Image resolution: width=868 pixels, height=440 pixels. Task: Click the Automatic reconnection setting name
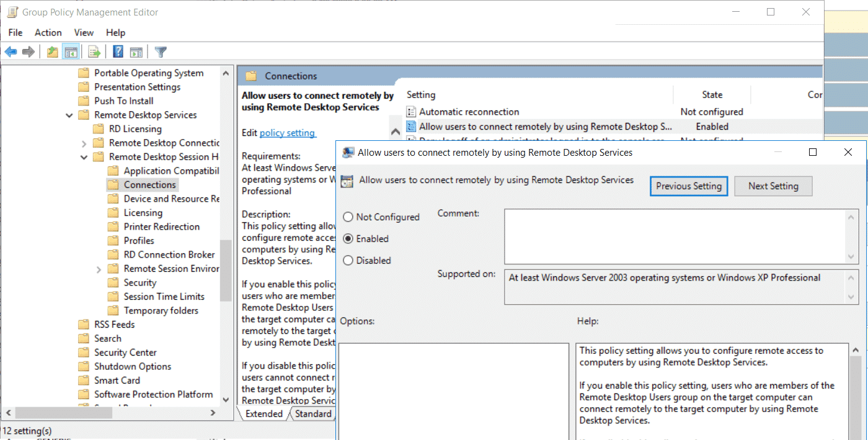coord(469,112)
